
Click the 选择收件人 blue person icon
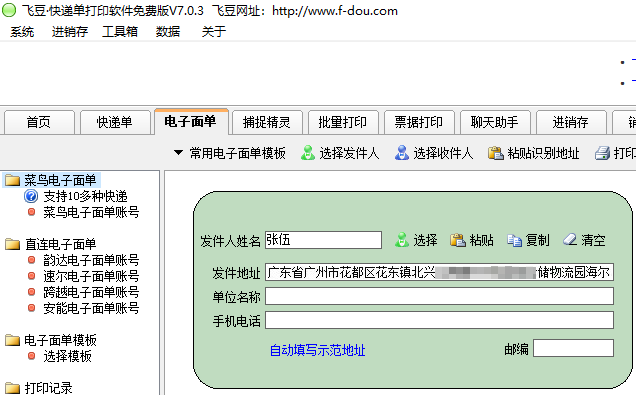point(402,153)
